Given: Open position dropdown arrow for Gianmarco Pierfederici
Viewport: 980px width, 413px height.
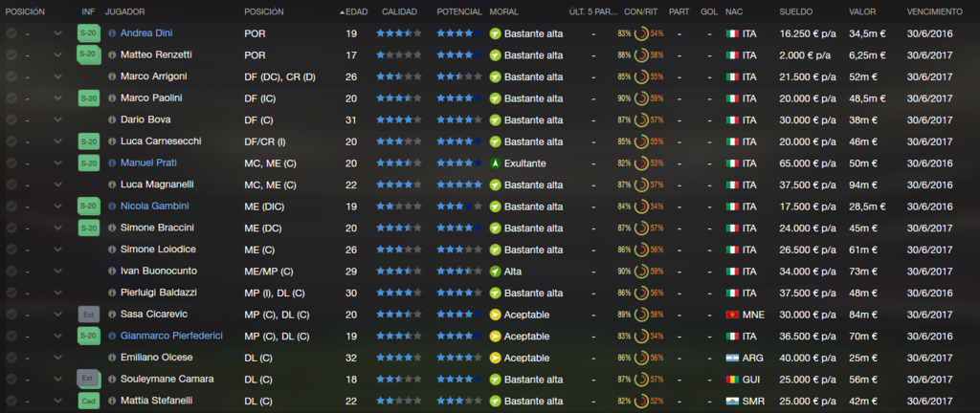Looking at the screenshot, I should coord(58,337).
